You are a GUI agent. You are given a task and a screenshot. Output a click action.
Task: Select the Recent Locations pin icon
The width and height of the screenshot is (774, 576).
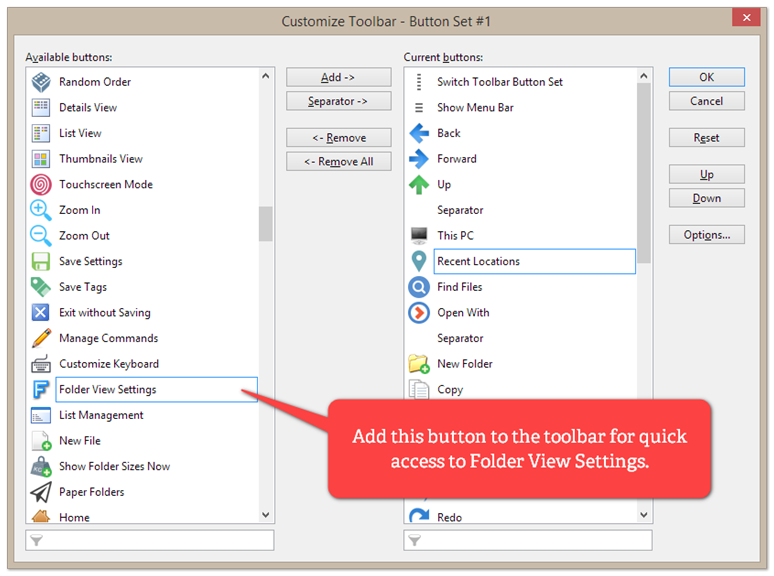tap(419, 261)
